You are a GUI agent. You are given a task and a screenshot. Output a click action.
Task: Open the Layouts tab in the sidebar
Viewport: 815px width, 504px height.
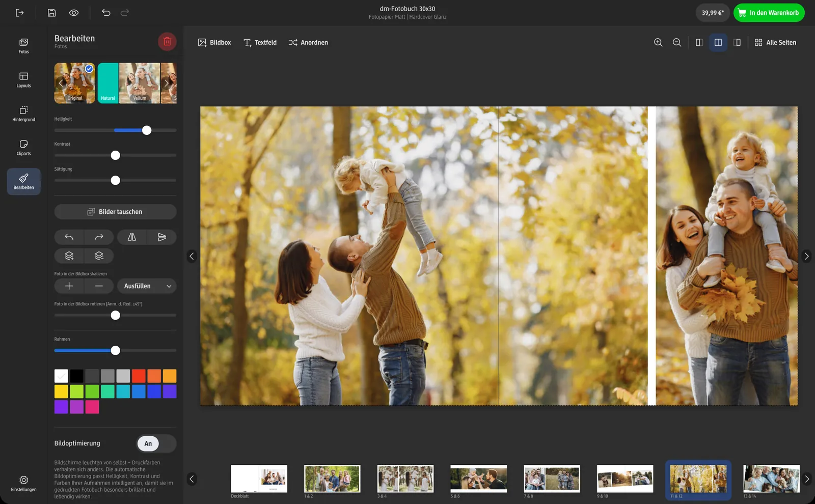pos(24,80)
